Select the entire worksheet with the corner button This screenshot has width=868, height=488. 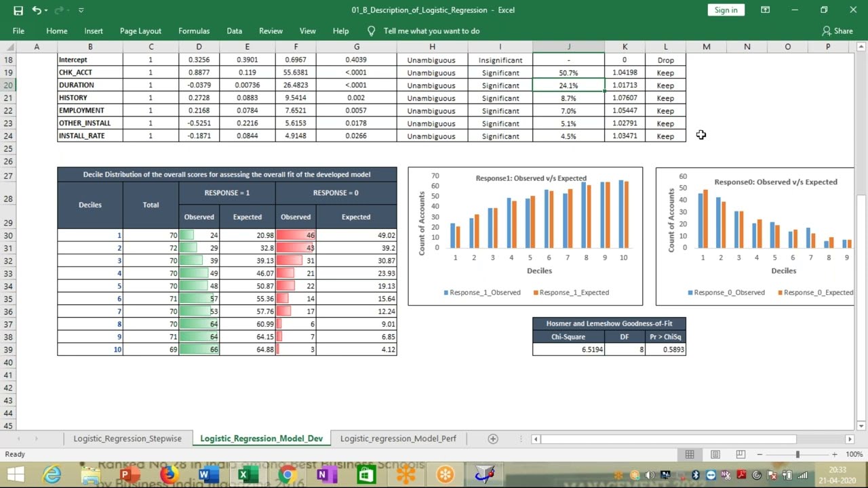click(x=8, y=46)
